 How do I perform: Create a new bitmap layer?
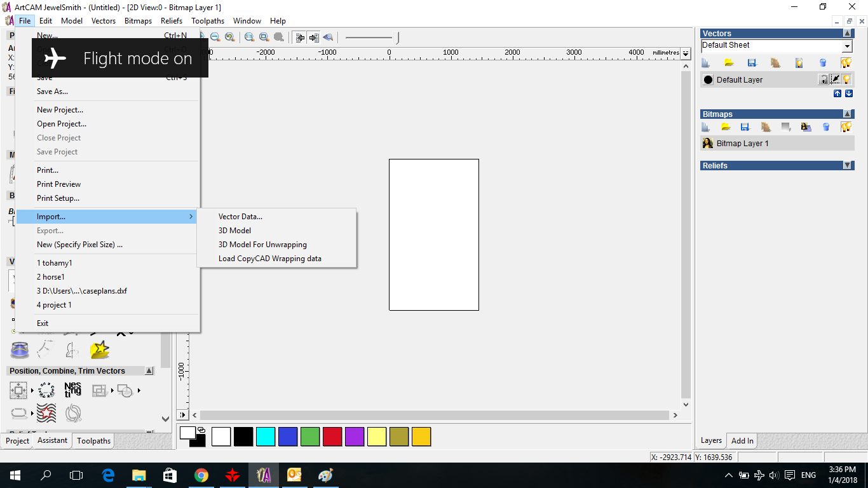[705, 126]
